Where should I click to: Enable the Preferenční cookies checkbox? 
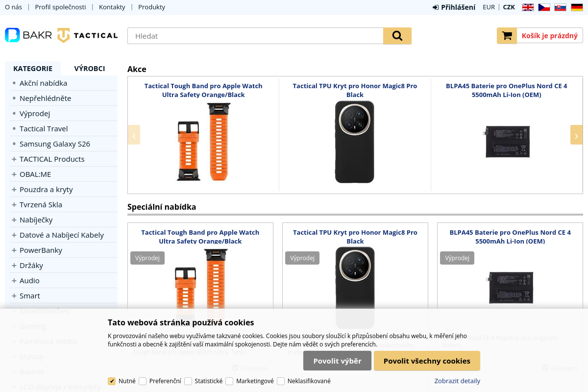pos(143,381)
